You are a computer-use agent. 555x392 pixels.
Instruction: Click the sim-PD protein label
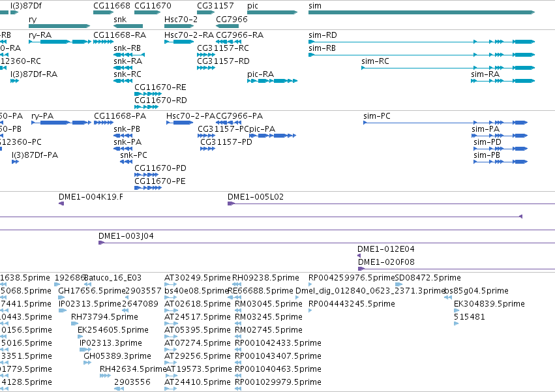coord(488,142)
